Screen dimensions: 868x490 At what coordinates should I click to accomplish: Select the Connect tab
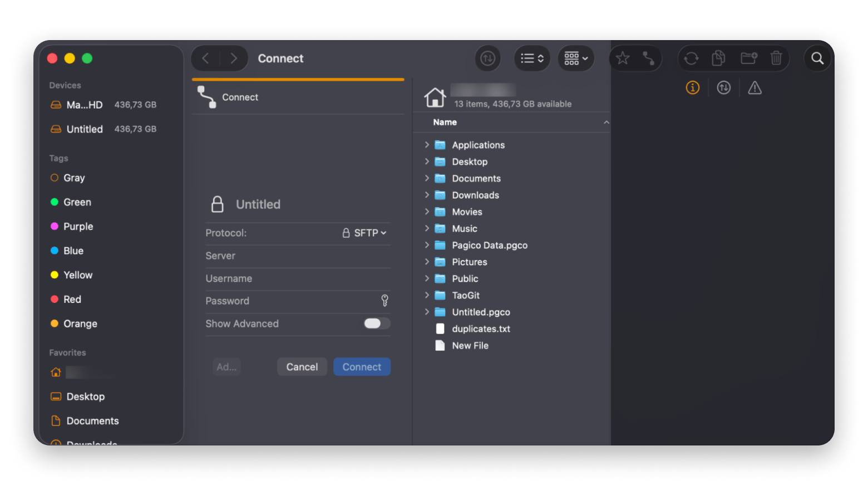point(298,97)
